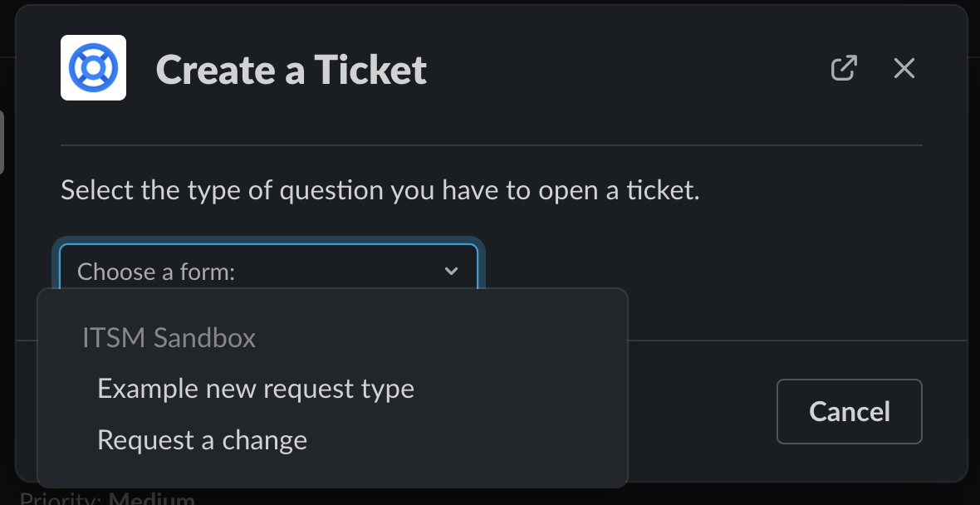Open the ticket dialog in a new window
The height and width of the screenshot is (505, 980).
[x=844, y=68]
